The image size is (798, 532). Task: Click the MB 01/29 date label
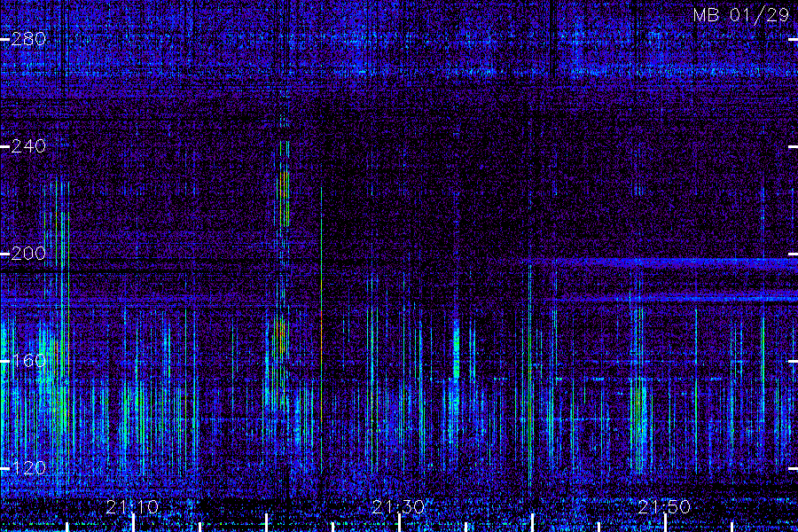click(x=741, y=15)
